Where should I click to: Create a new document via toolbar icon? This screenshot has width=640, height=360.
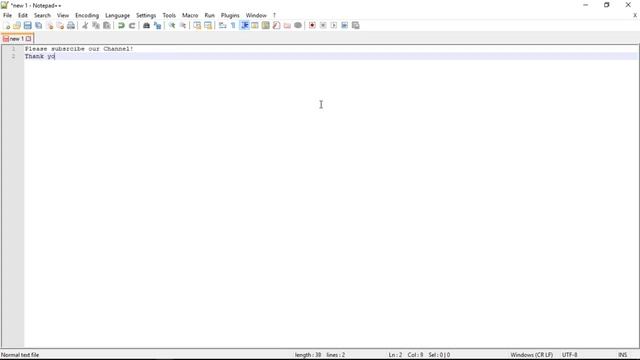coord(7,25)
